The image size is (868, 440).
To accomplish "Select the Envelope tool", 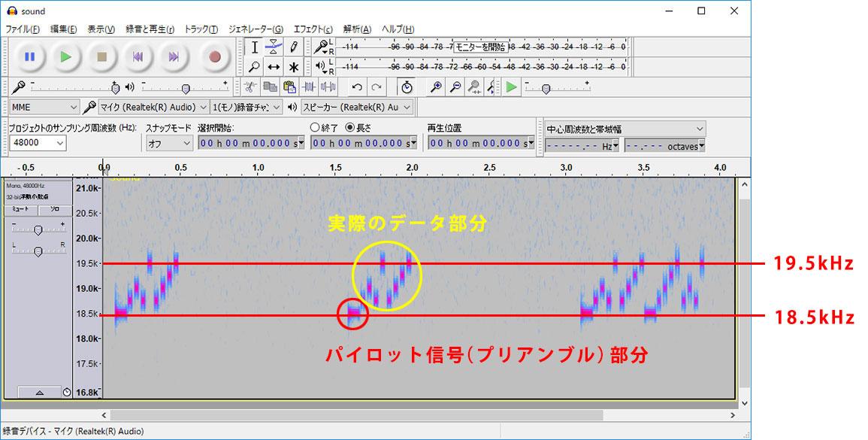I will [x=274, y=47].
